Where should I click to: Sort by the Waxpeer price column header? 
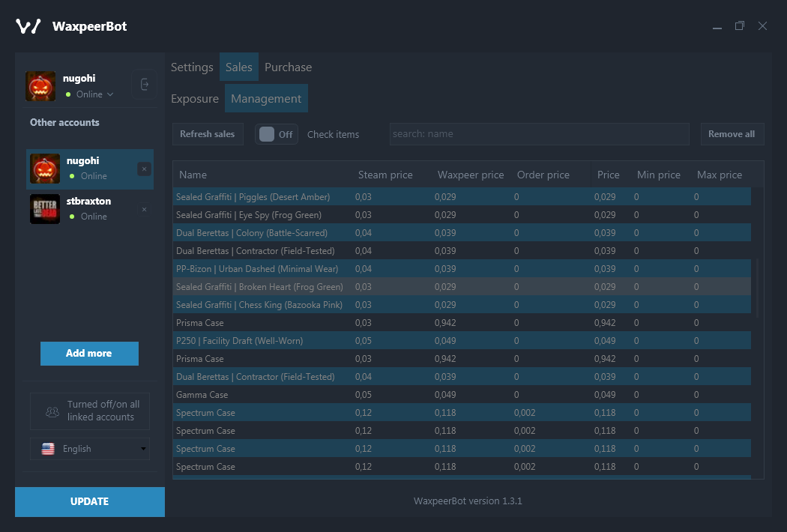(x=470, y=175)
